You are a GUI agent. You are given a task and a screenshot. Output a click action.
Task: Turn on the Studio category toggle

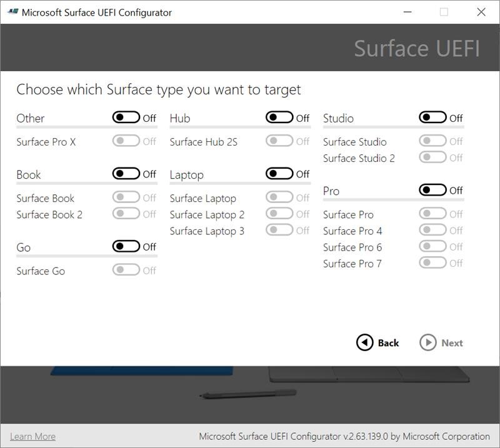[432, 117]
